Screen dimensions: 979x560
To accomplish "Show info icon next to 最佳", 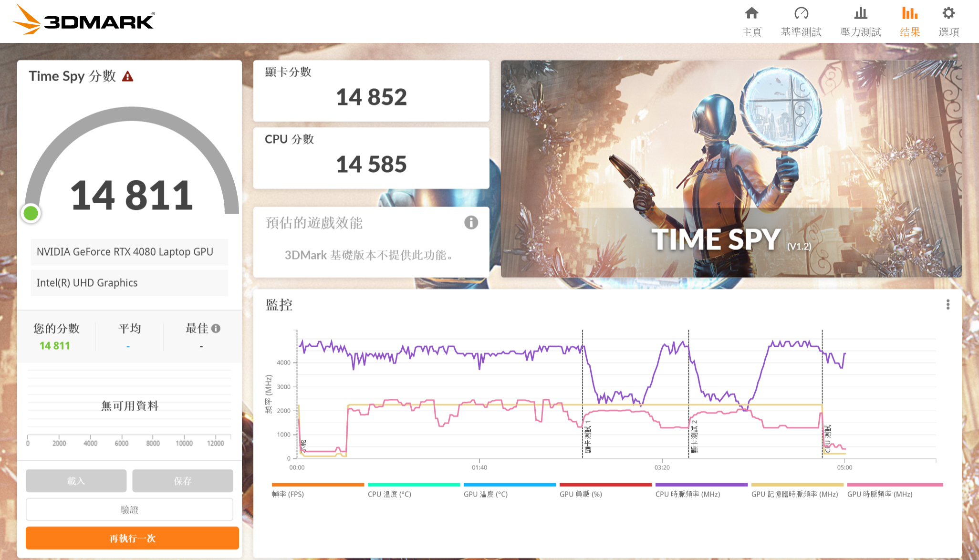I will click(216, 328).
